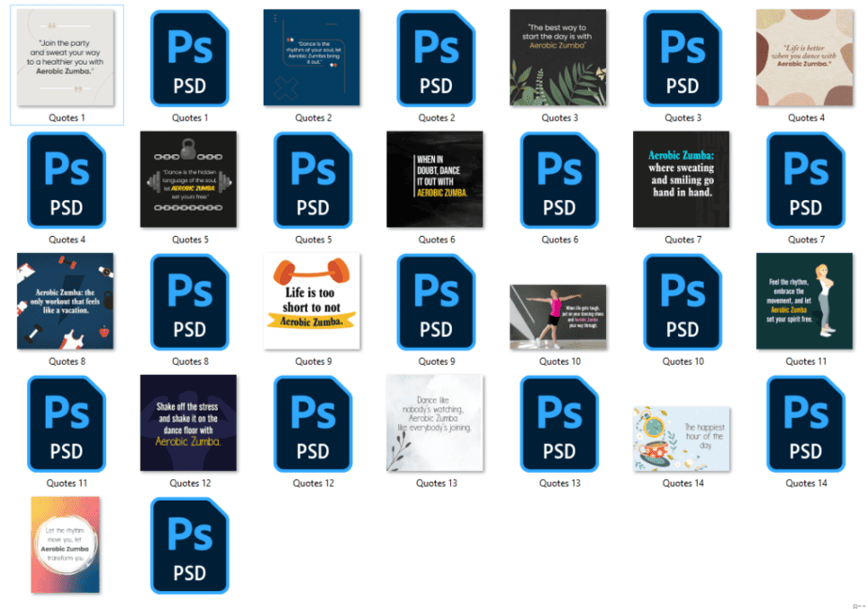This screenshot has width=868, height=609.
Task: Select the Quotes 12 Photoshop file icon
Action: 313,423
